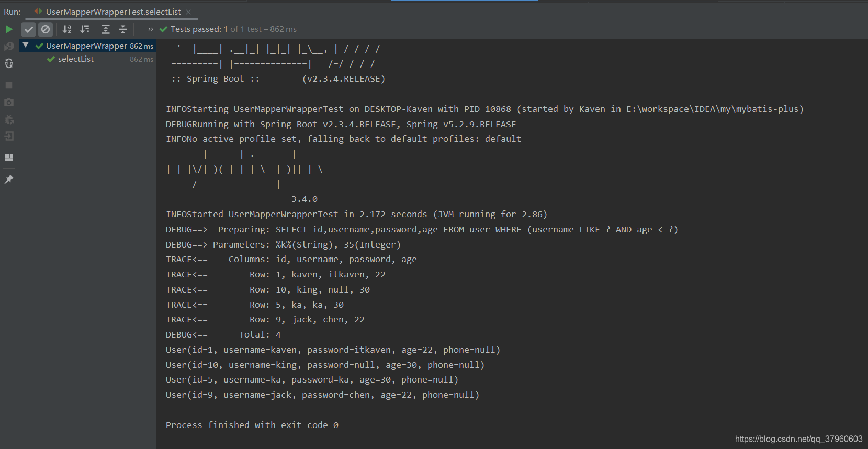Sort tests by duration
Image resolution: width=868 pixels, height=449 pixels.
tap(84, 29)
